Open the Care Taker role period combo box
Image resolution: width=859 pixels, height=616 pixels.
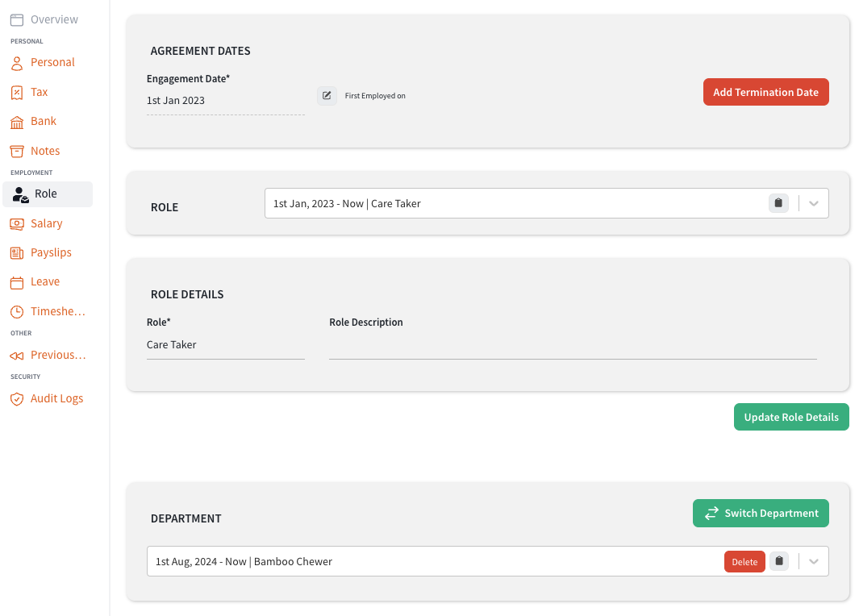546,203
